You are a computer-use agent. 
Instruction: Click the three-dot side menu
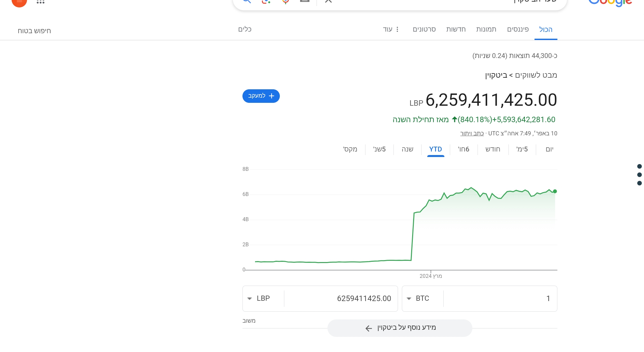coord(639,175)
